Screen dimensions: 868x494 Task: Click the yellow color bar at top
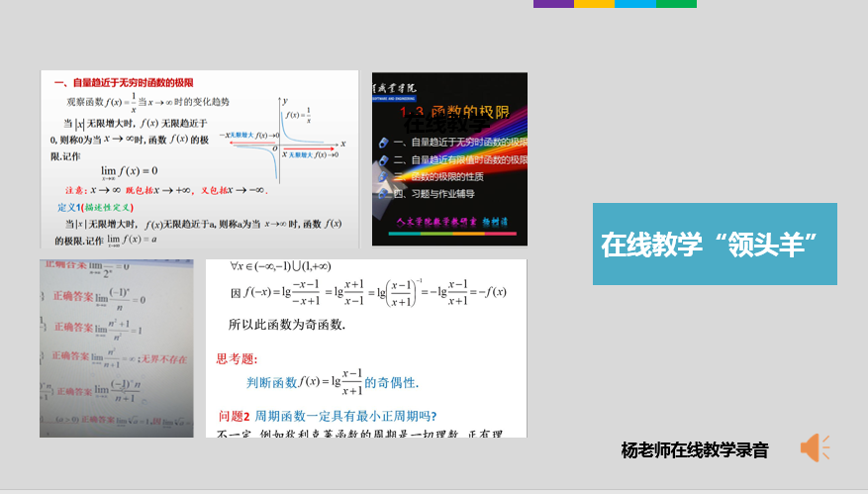[x=594, y=4]
